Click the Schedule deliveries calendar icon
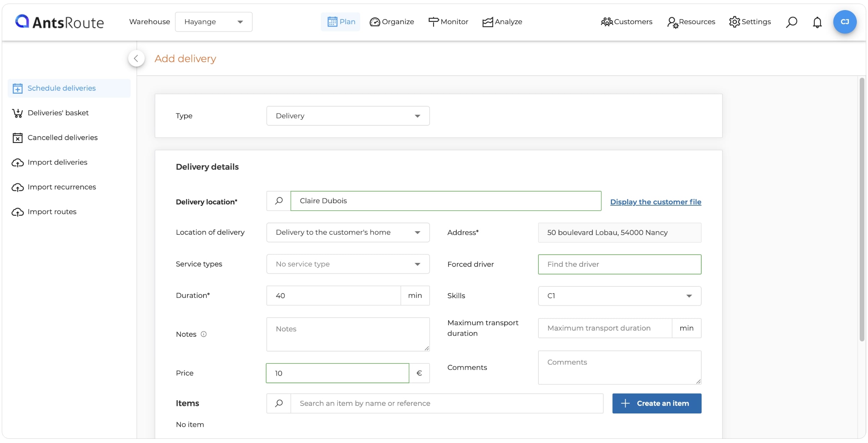 pos(18,88)
